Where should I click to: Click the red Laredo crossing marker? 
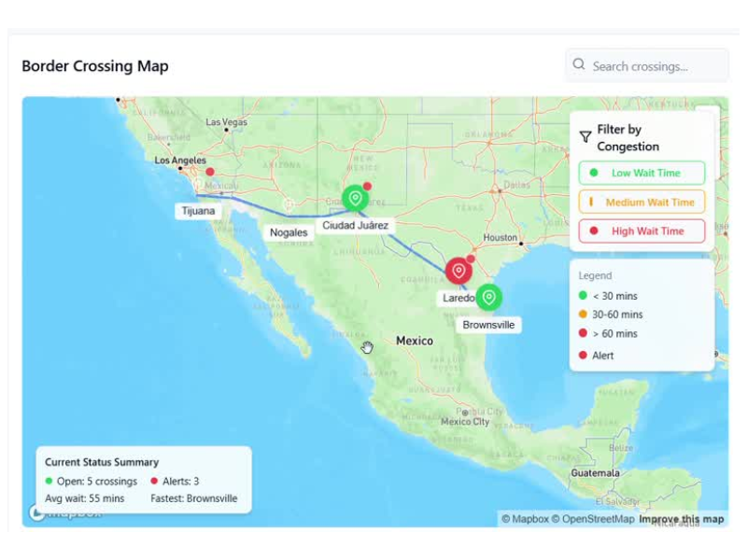458,271
